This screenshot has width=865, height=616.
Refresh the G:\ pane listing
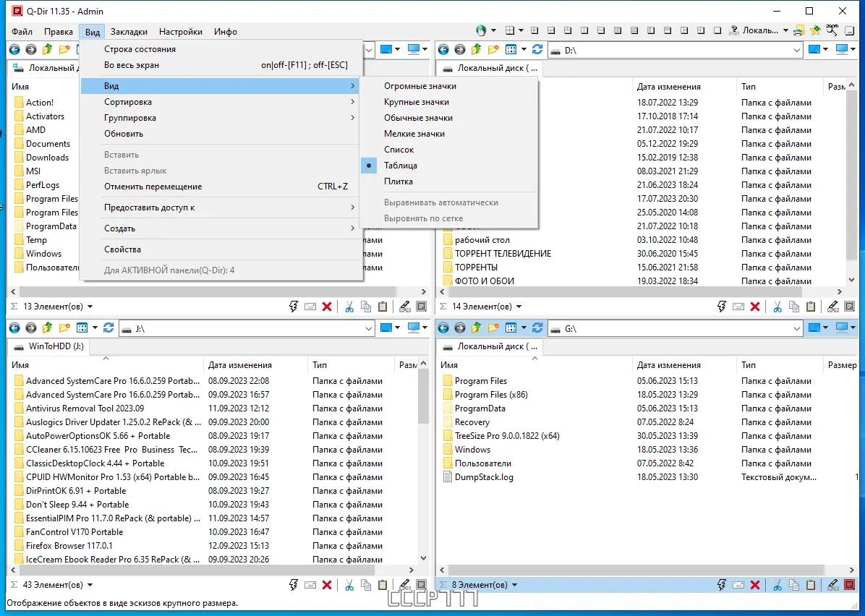(x=537, y=328)
